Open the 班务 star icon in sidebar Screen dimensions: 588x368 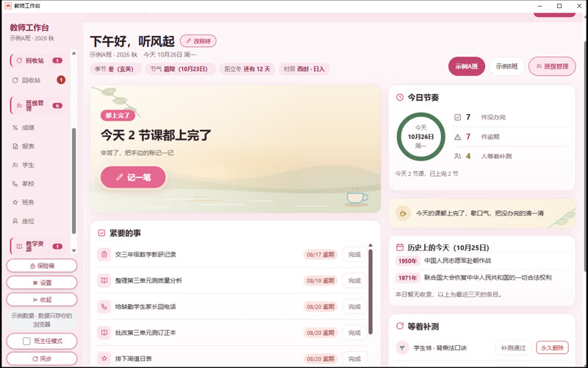[x=15, y=202]
